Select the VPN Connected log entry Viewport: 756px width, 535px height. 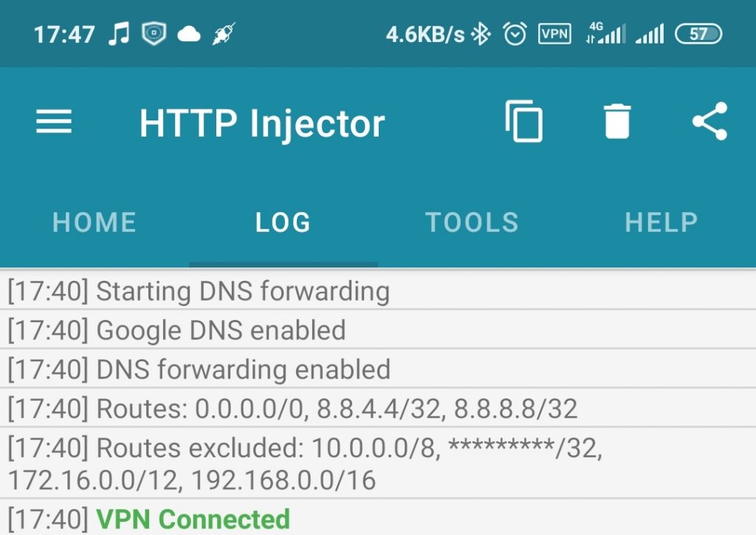coord(378,517)
